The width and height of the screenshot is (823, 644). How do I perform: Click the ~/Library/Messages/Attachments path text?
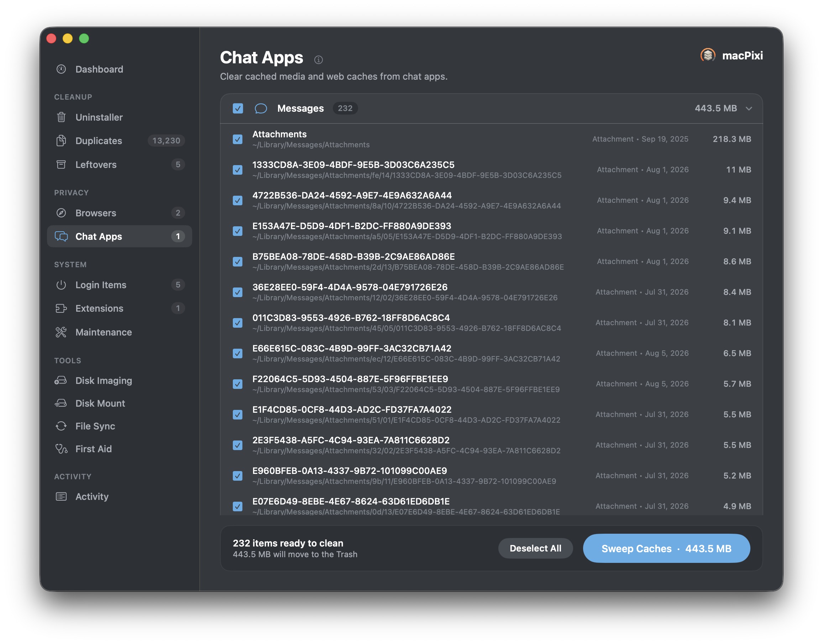coord(311,145)
